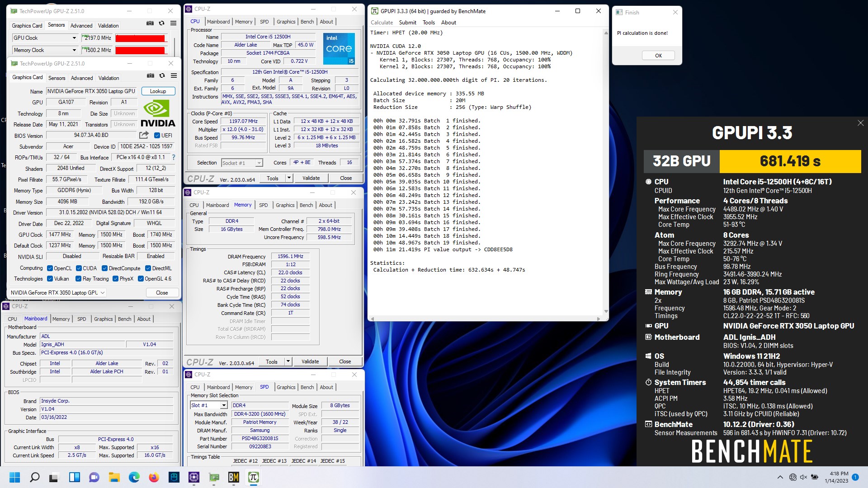Open Windows Start menu
The image size is (868, 488).
(x=14, y=477)
